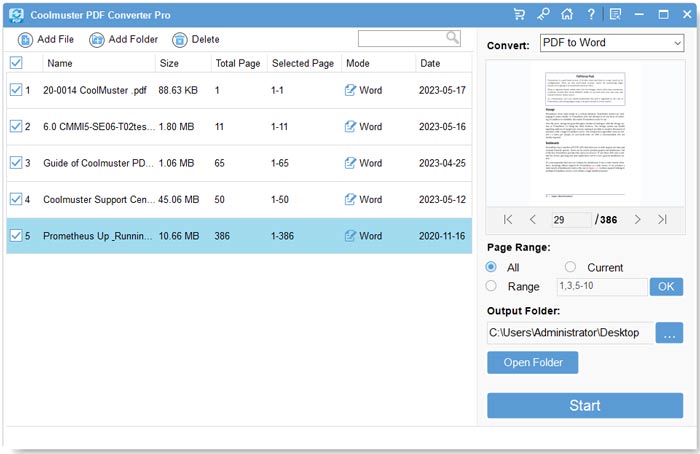
Task: Click Word mode icon for 20-0014 CoolMuster
Action: [x=350, y=90]
